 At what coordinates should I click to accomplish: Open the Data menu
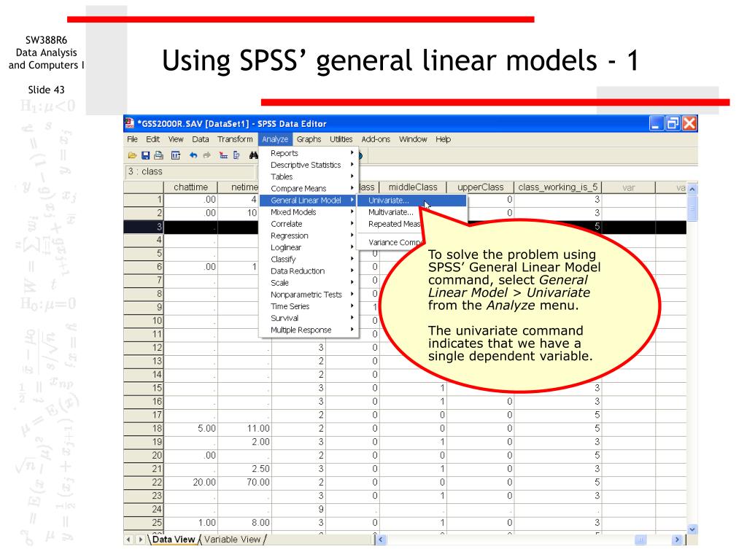201,139
